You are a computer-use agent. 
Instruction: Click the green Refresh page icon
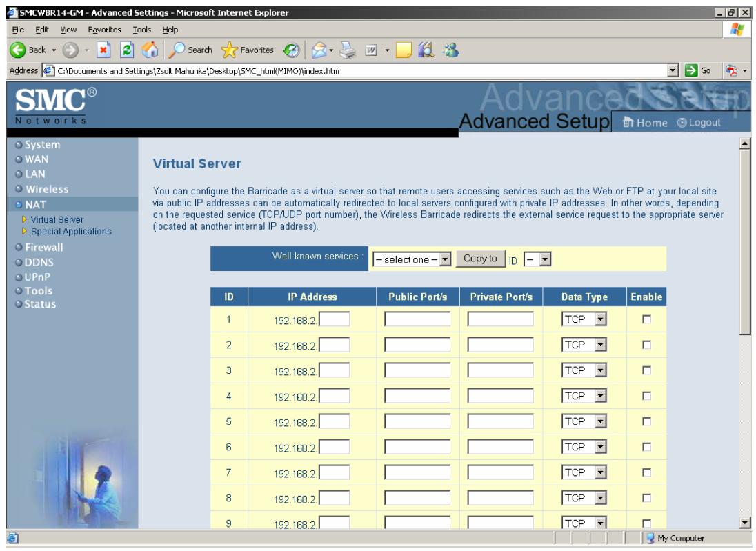[127, 50]
